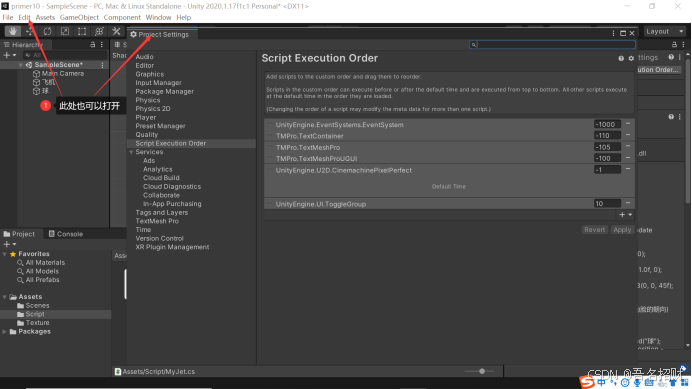The image size is (692, 389).
Task: Lock the Hierarchy panel
Action: click(92, 45)
